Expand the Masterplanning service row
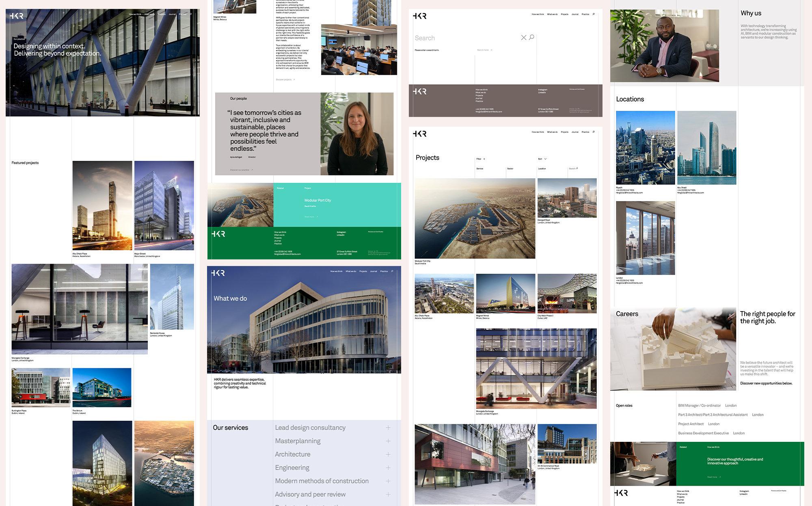 coord(388,441)
